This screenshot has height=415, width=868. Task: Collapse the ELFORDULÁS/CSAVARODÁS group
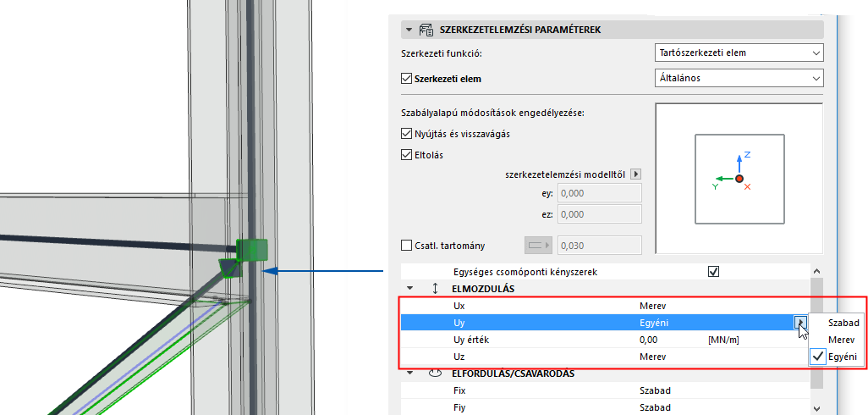pos(409,373)
